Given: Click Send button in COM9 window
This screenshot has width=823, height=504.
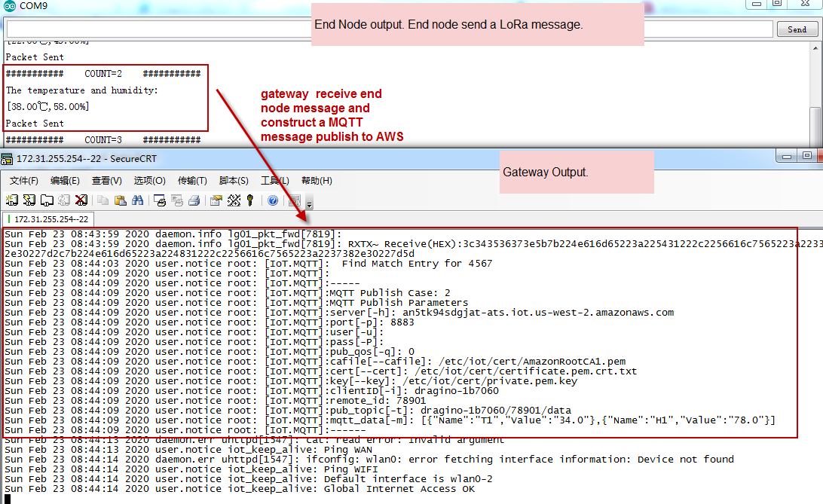Looking at the screenshot, I should pos(797,29).
